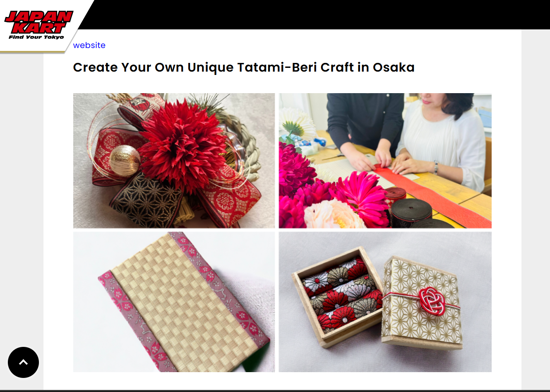Open the tatami mat coaster photo

174,302
